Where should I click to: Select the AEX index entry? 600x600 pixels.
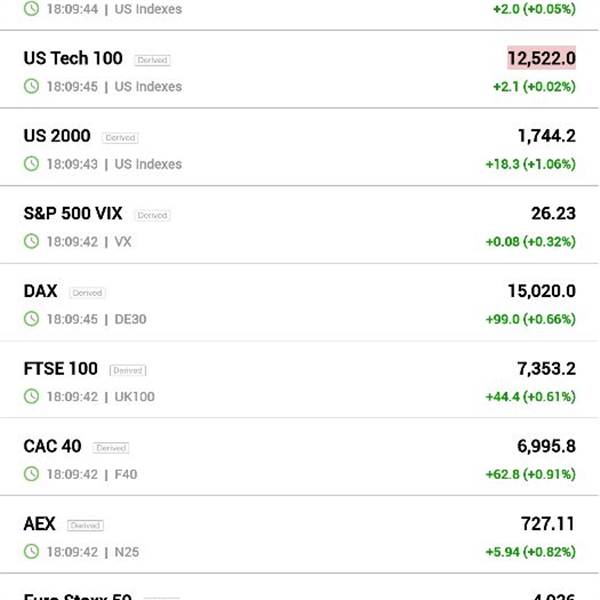click(x=300, y=535)
